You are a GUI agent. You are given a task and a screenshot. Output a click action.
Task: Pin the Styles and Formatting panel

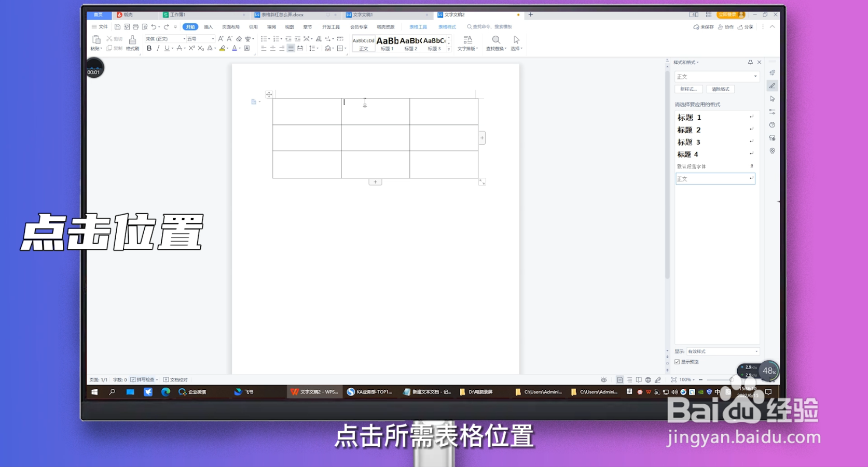pyautogui.click(x=750, y=62)
